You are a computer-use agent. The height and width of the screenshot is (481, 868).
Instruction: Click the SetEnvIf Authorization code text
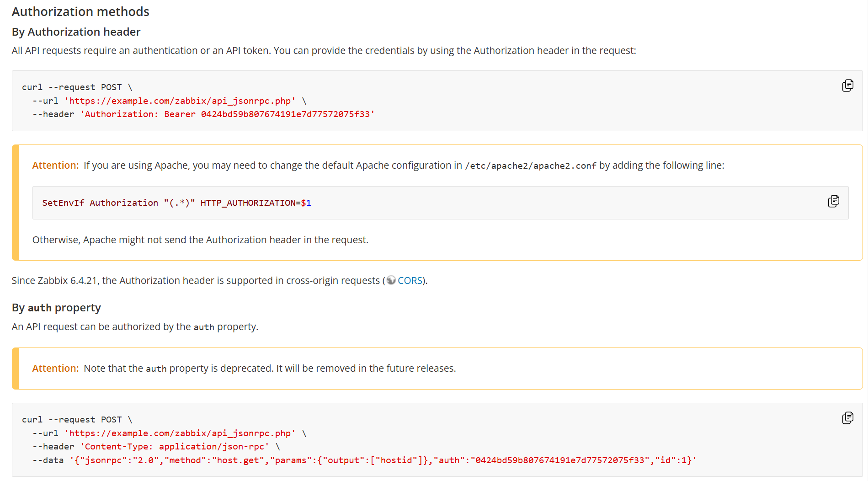[176, 203]
